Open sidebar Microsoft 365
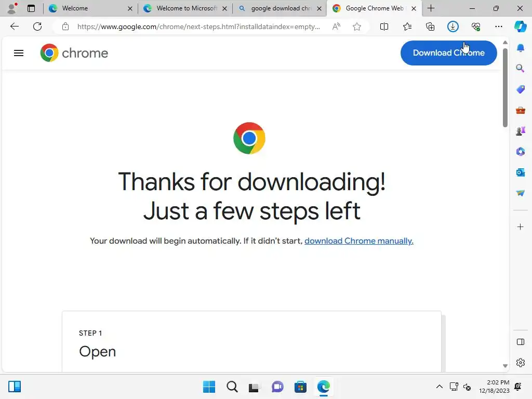This screenshot has width=532, height=399. (521, 152)
